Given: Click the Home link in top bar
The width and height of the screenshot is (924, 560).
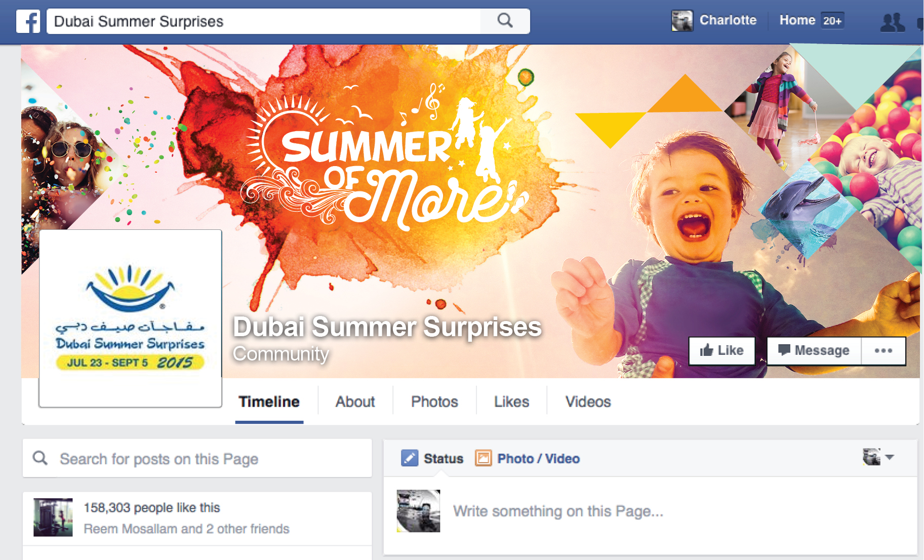Looking at the screenshot, I should click(x=797, y=20).
